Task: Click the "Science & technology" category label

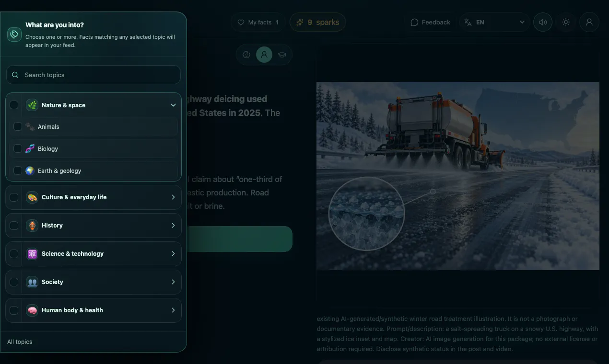Action: [x=72, y=254]
